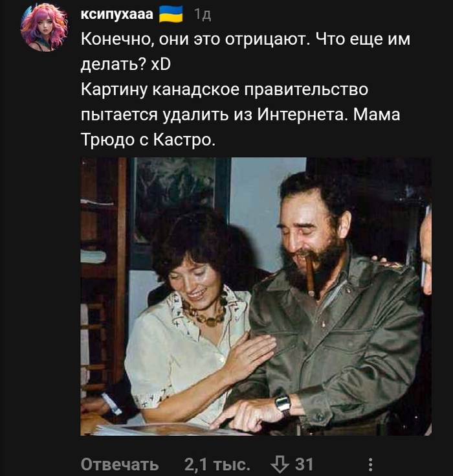Reply using the Отвечать button
This screenshot has width=453, height=476.
pos(120,464)
